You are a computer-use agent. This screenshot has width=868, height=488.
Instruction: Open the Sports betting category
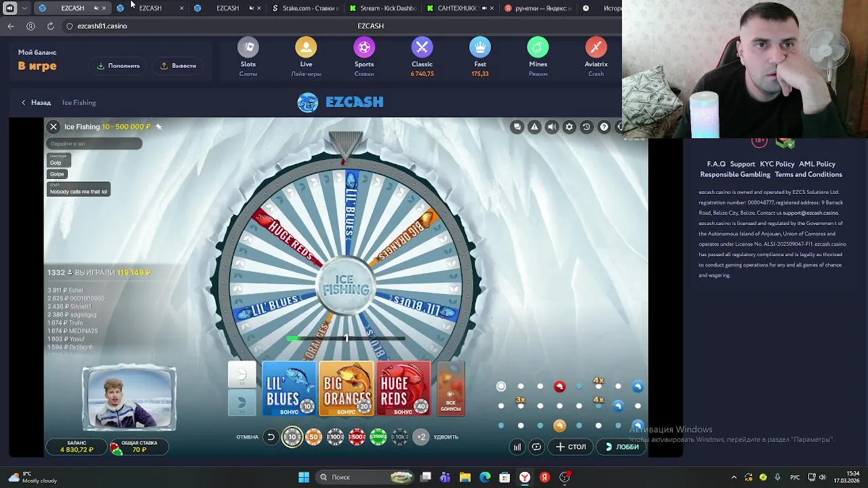[364, 47]
